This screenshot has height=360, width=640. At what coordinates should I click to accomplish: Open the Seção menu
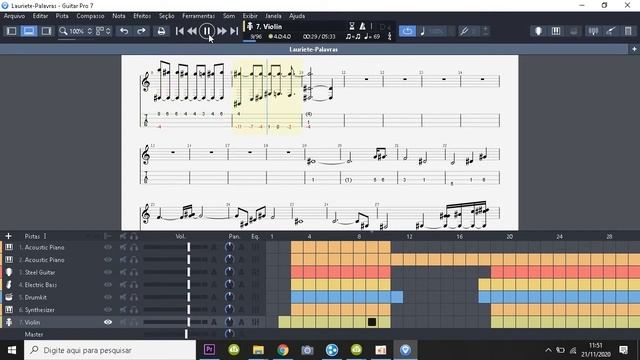pos(167,16)
